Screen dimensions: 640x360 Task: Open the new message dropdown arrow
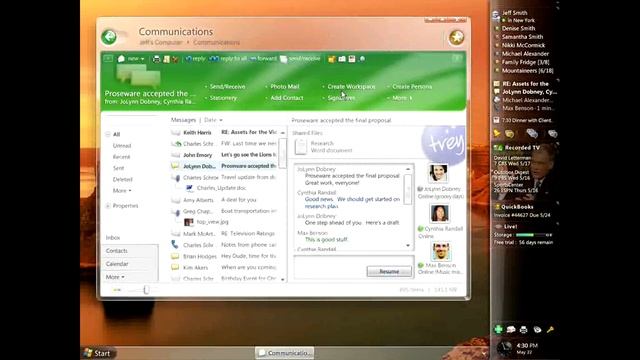142,59
